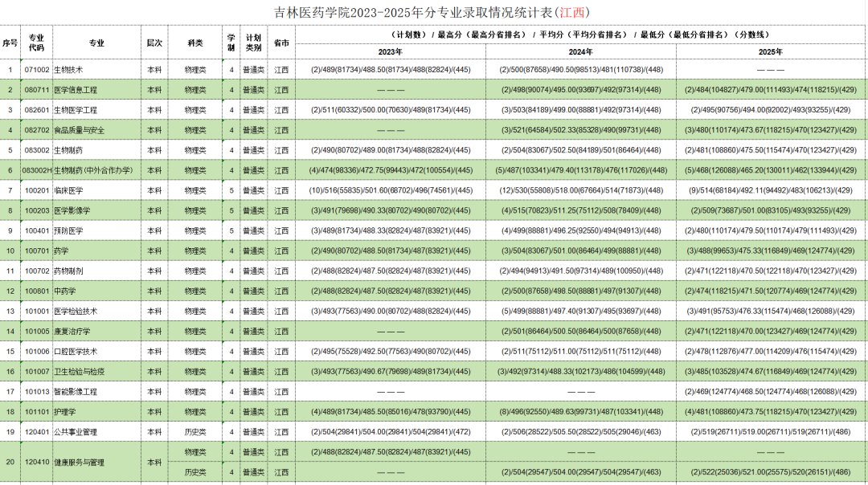Select major code cell 120410

point(36,463)
